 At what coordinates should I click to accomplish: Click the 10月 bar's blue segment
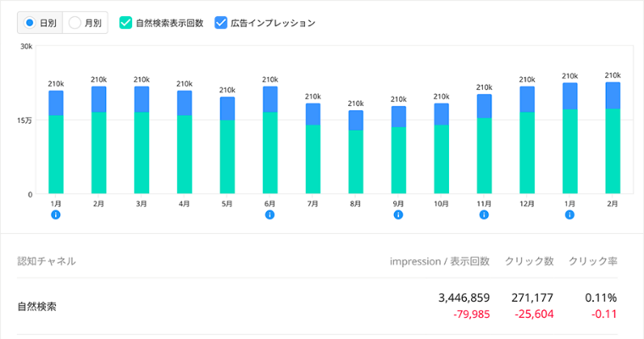(441, 114)
